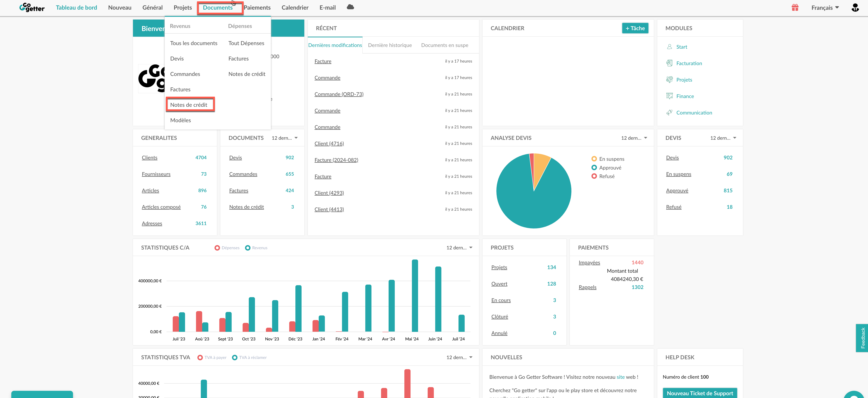Open the Général menu
The width and height of the screenshot is (868, 398).
[x=152, y=8]
